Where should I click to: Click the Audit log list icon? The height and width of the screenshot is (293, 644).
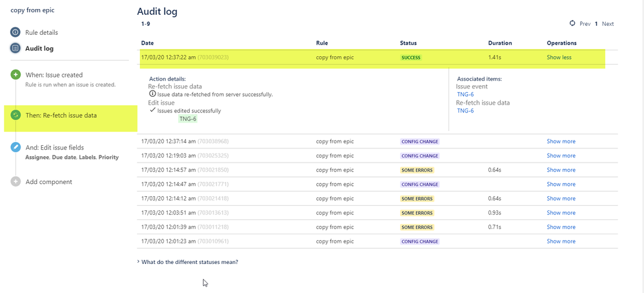(15, 48)
